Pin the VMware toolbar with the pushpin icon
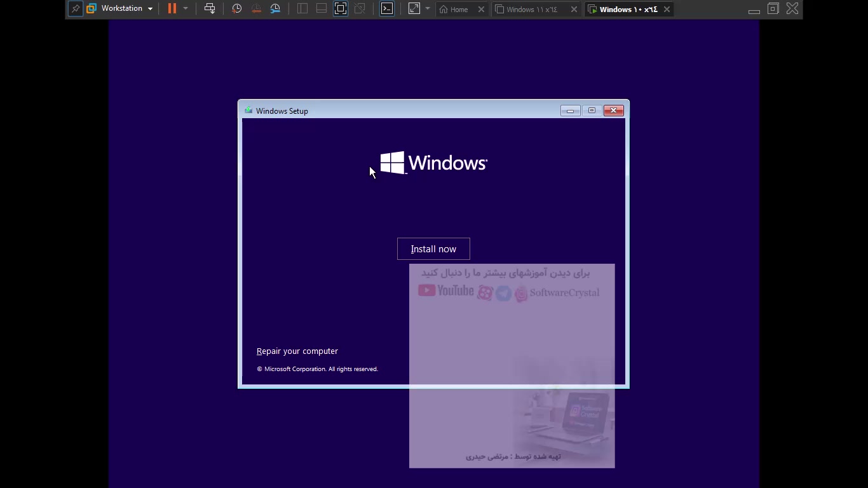Screen dimensions: 868x488 coord(76,9)
